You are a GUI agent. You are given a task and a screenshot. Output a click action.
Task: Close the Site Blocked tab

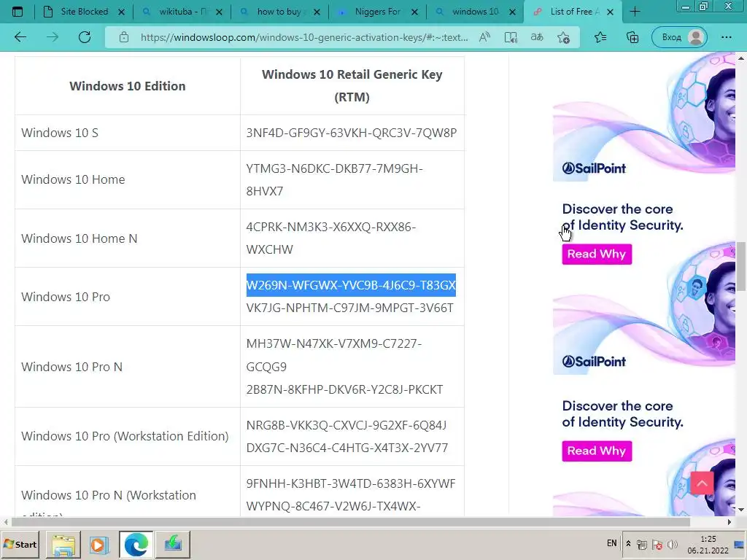click(x=121, y=12)
